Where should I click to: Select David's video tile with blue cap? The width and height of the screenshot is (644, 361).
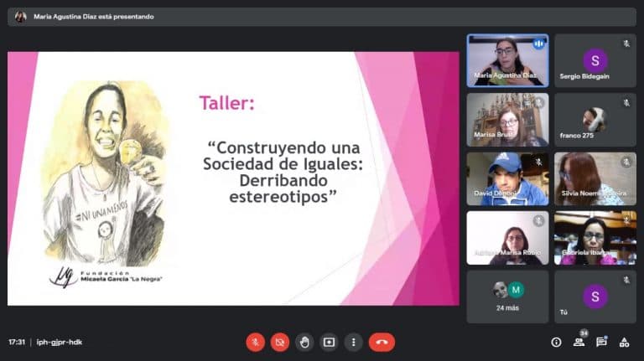[x=507, y=179]
